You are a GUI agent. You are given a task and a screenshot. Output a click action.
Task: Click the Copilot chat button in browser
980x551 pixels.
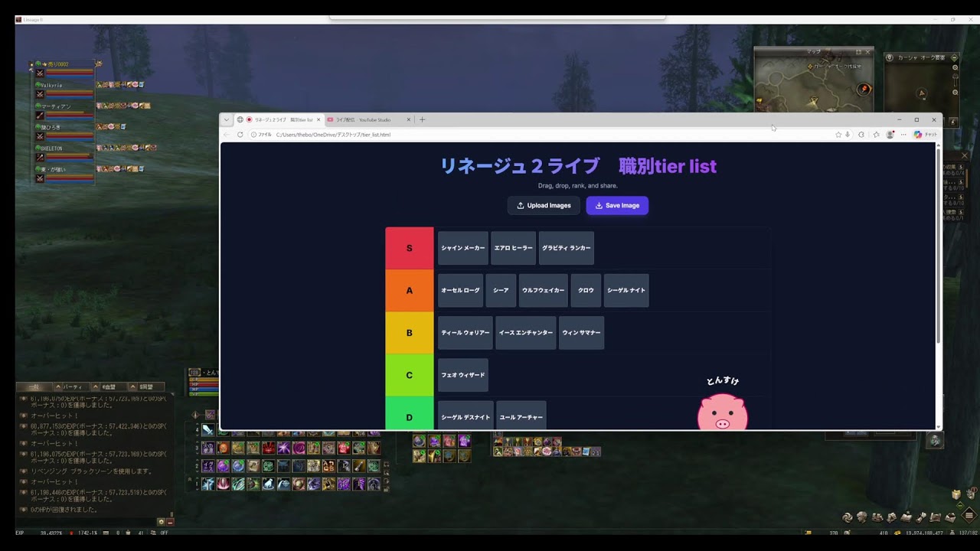tap(925, 135)
